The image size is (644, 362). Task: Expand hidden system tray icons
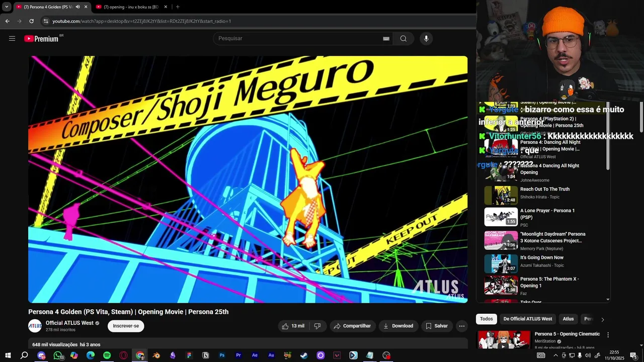pos(556,355)
